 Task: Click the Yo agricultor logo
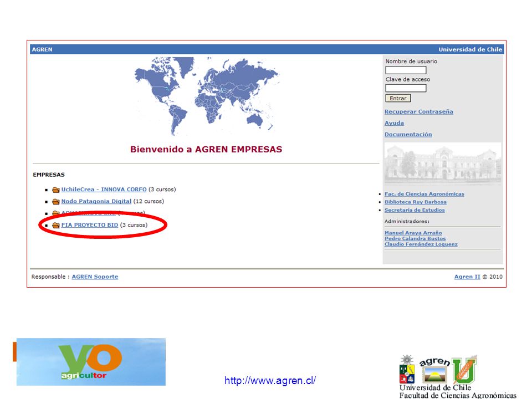(91, 362)
